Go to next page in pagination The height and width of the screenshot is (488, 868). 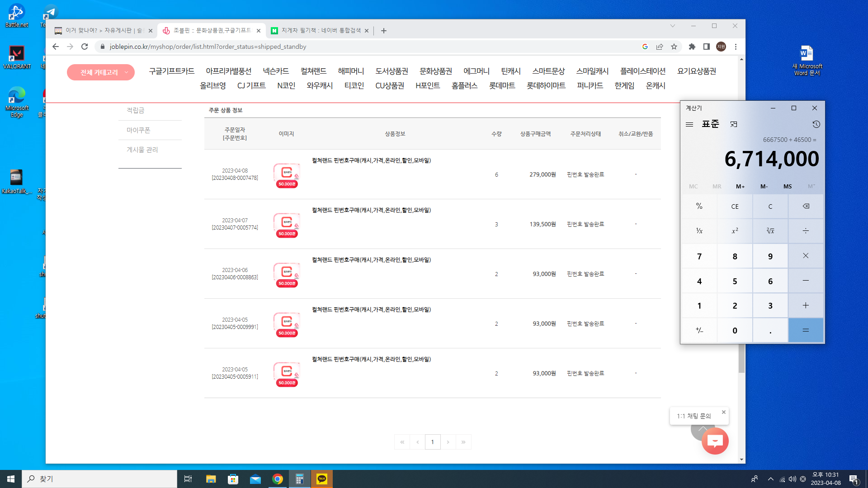point(448,442)
